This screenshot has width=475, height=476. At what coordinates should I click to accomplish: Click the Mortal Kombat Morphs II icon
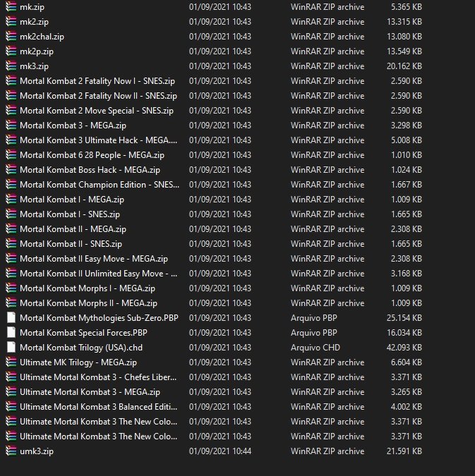coord(11,303)
